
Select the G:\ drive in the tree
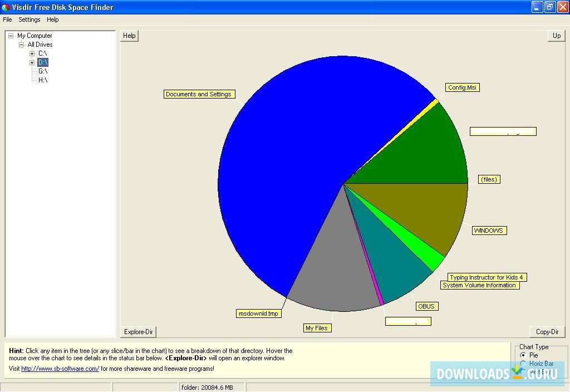click(43, 71)
